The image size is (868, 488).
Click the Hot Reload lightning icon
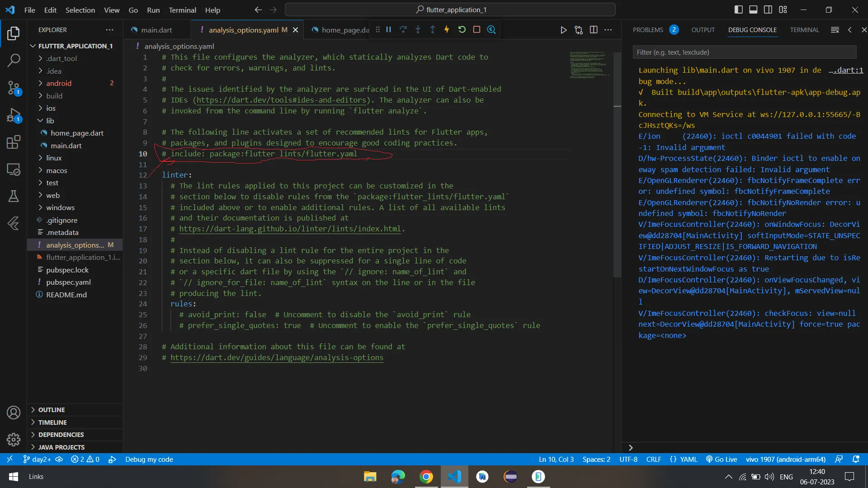tap(447, 29)
